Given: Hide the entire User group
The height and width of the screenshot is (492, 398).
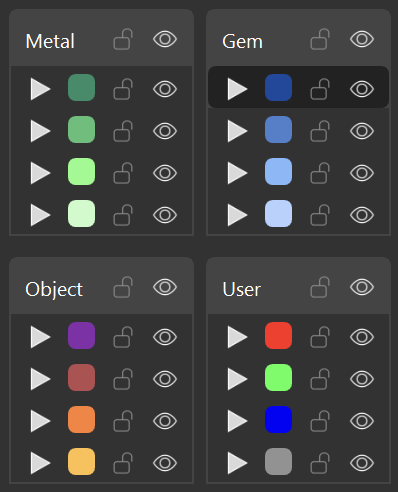Looking at the screenshot, I should [x=362, y=287].
